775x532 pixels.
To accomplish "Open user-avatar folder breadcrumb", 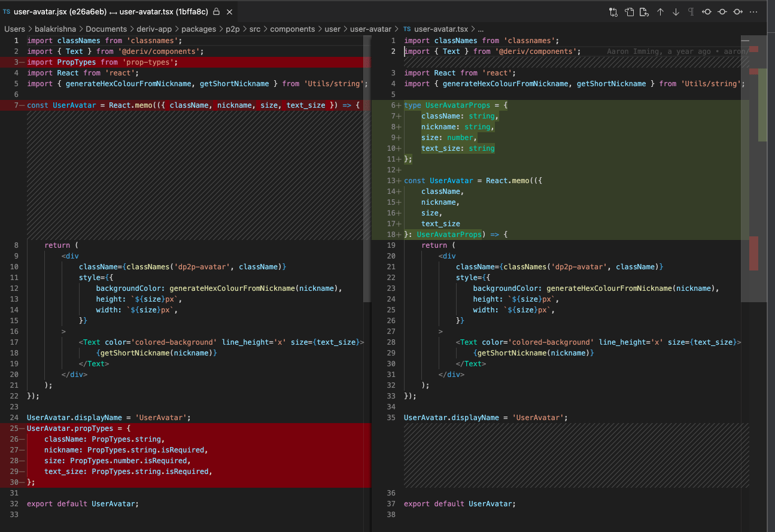I will click(x=370, y=29).
